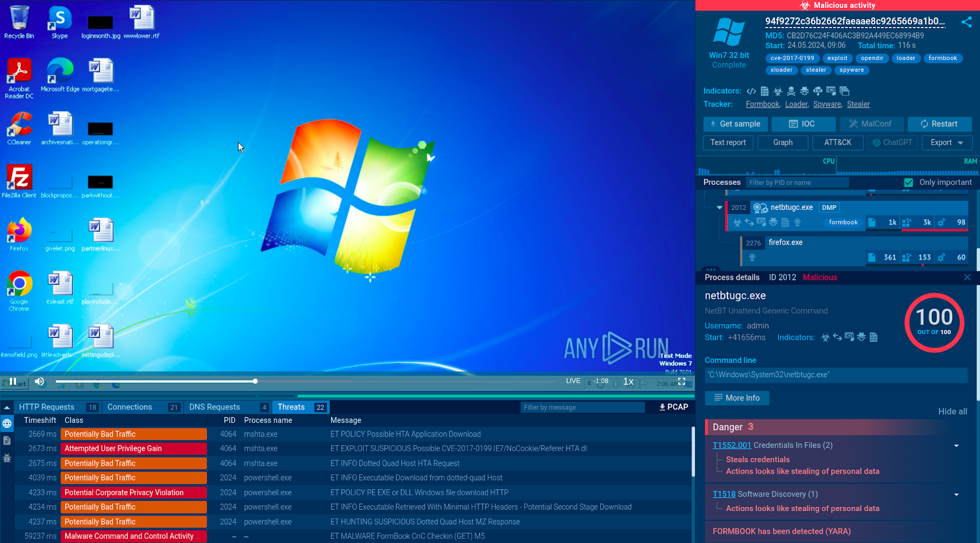Image resolution: width=980 pixels, height=543 pixels.
Task: Select the spyware tag
Action: [x=851, y=70]
